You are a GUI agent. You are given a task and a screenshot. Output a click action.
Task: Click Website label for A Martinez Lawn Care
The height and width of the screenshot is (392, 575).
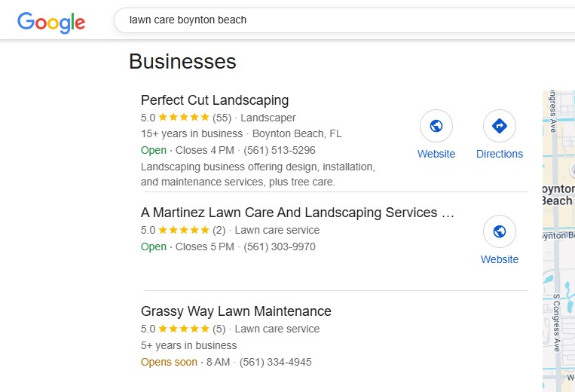pos(499,259)
